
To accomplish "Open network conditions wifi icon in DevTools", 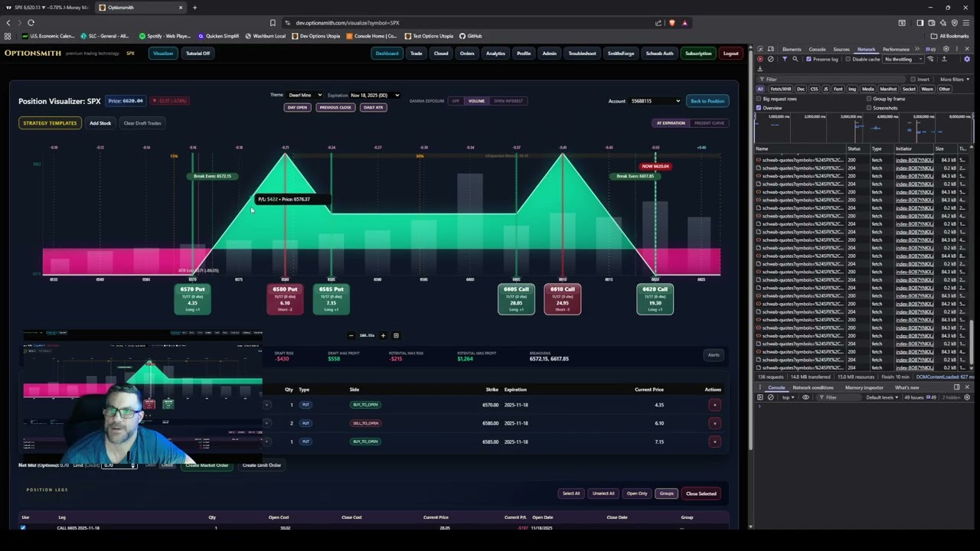I will pyautogui.click(x=930, y=59).
